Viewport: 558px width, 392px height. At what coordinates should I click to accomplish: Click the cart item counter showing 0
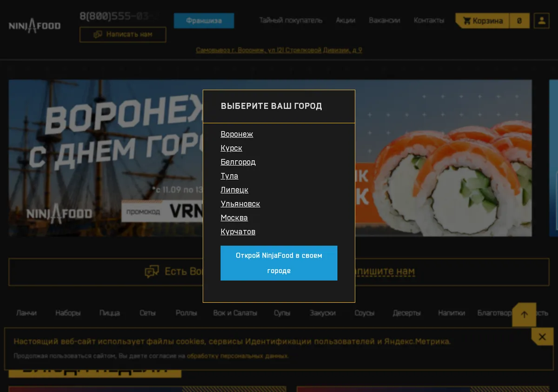519,21
